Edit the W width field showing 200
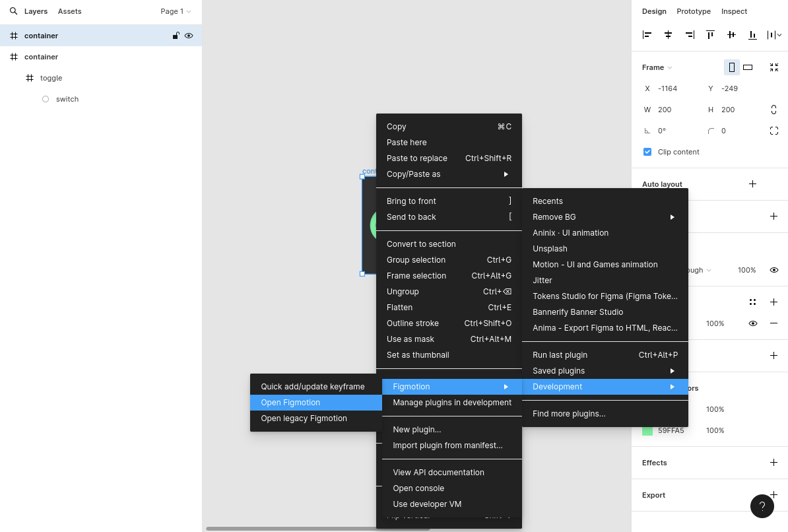 (665, 110)
